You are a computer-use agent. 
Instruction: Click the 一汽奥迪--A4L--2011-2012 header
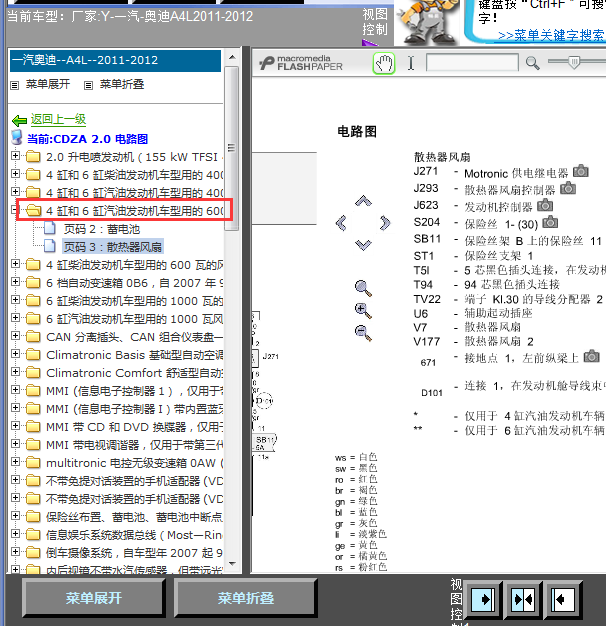tap(115, 61)
